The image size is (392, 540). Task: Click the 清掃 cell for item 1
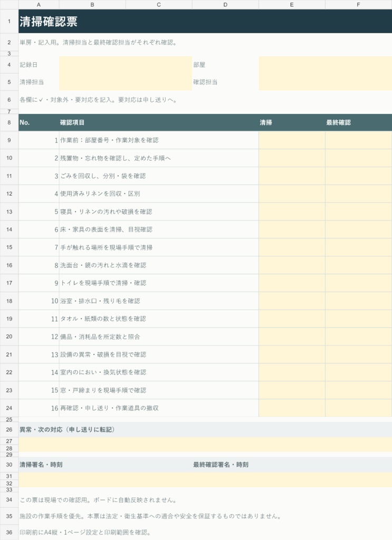click(292, 140)
